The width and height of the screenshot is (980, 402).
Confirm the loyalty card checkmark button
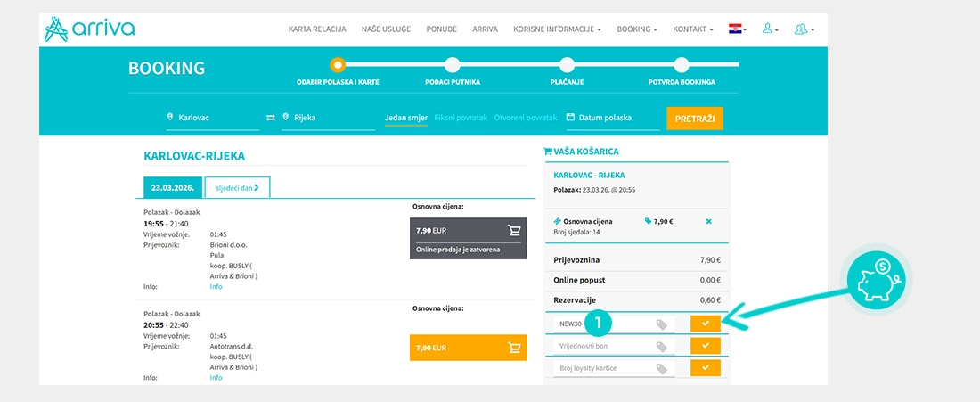[x=706, y=368]
